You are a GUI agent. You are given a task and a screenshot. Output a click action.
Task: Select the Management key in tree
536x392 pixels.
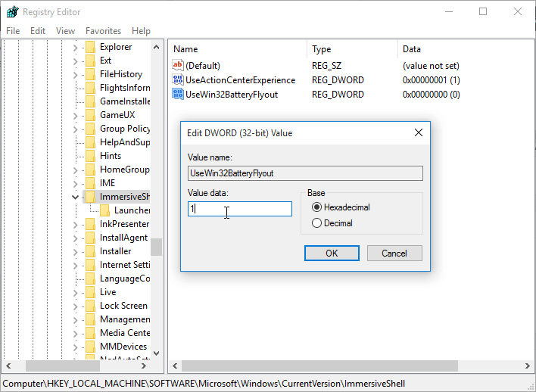[x=125, y=319]
